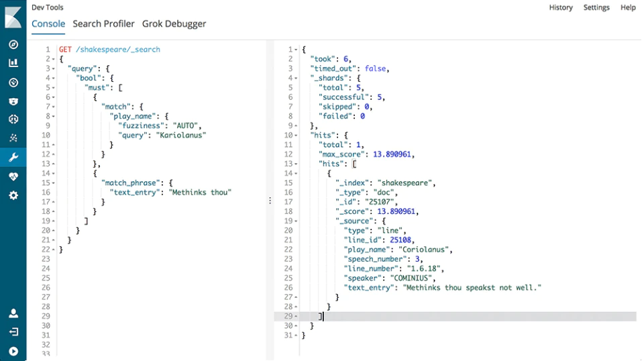
Task: Switch to the Search Profiler tab
Action: click(103, 23)
